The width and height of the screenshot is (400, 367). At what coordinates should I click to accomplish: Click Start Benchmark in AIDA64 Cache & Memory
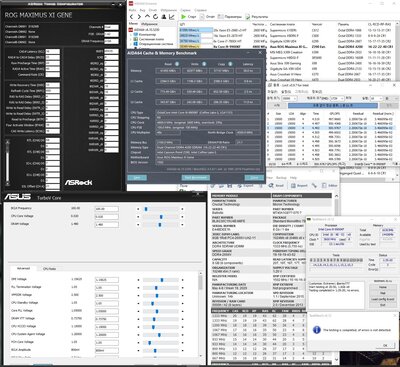coord(195,177)
